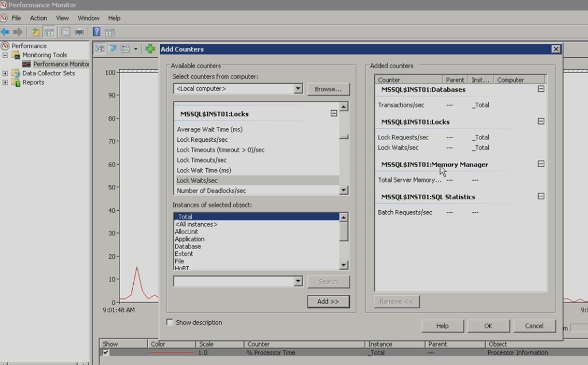Open the graph type dropdown arrow
Image resolution: width=588 pixels, height=365 pixels.
pyautogui.click(x=136, y=49)
